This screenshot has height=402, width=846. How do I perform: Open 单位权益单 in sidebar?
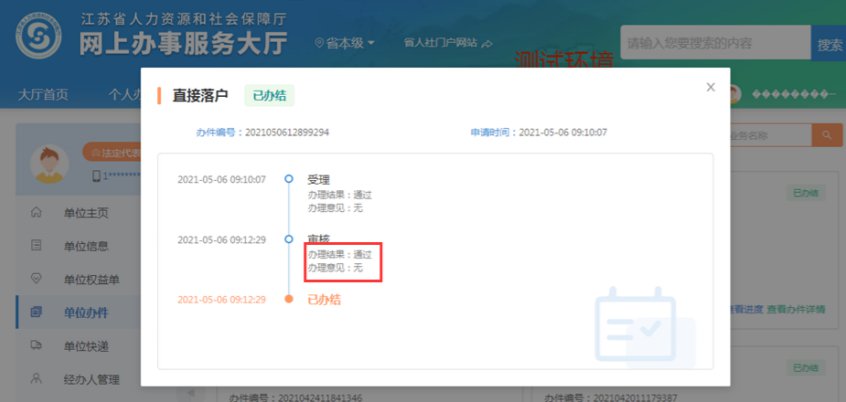point(91,280)
